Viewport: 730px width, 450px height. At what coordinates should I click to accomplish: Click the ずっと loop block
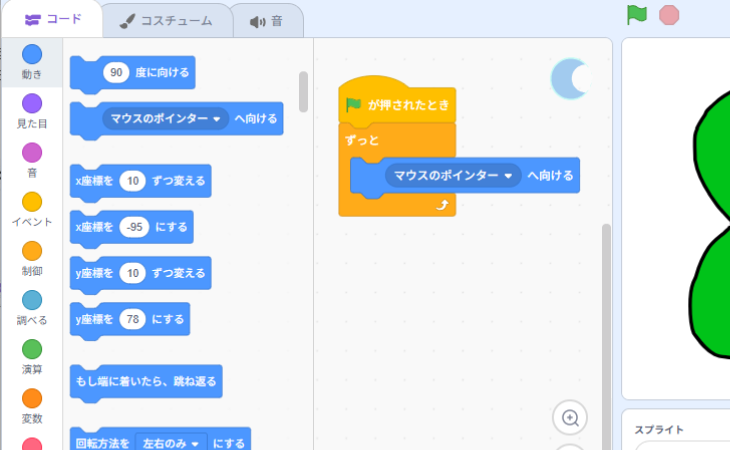[362, 140]
